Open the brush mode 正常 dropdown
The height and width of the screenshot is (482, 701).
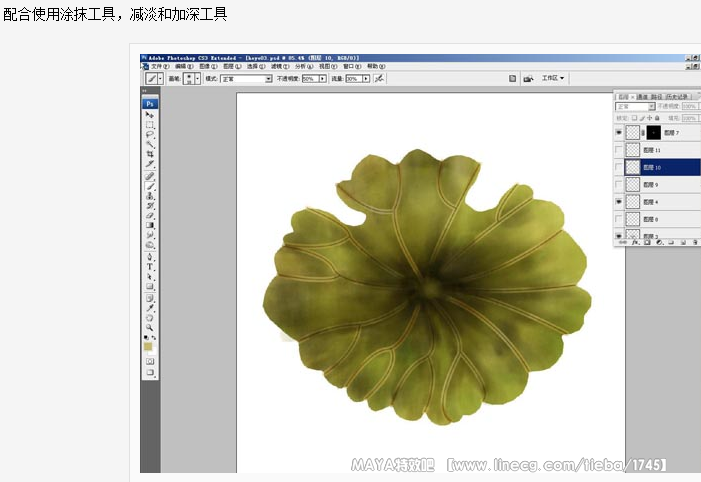[269, 78]
